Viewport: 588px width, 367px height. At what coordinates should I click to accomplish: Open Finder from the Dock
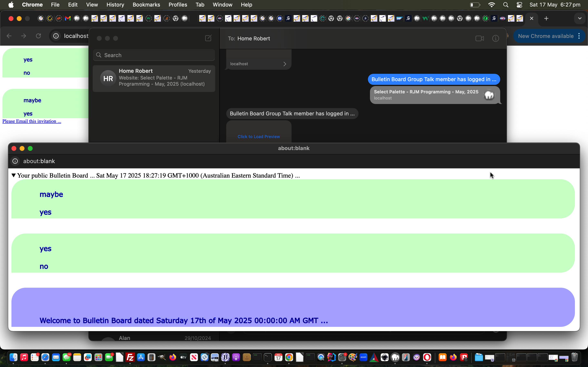point(13,357)
